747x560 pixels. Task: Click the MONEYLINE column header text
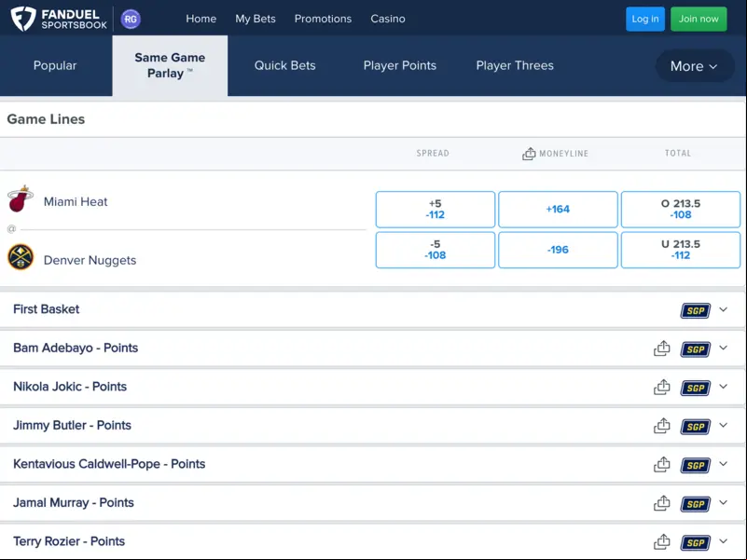coord(563,154)
